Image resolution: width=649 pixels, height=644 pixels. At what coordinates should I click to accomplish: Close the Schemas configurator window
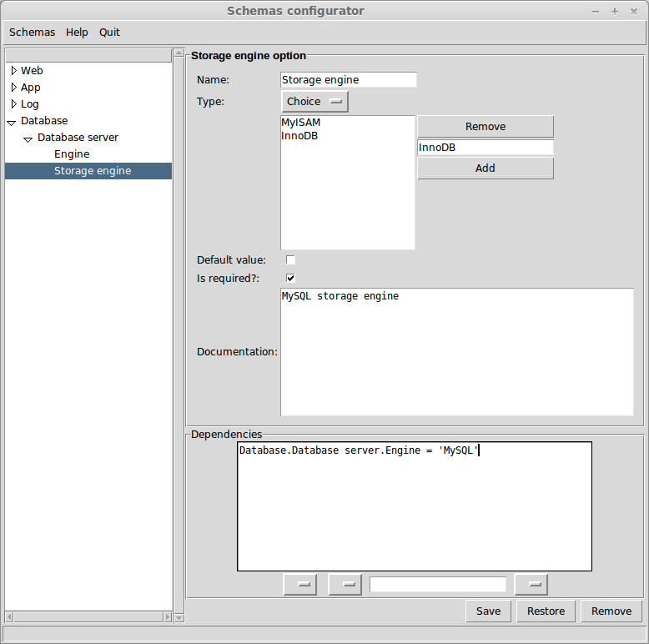[x=634, y=12]
